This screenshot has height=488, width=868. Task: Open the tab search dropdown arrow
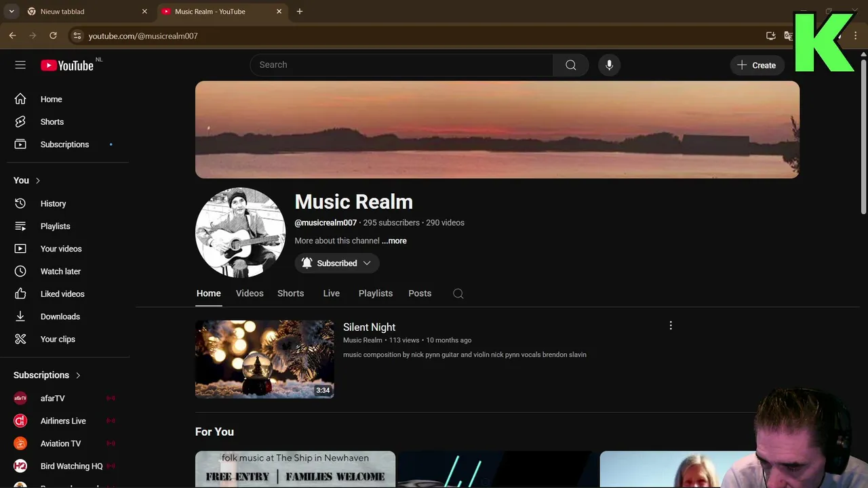pos(12,12)
